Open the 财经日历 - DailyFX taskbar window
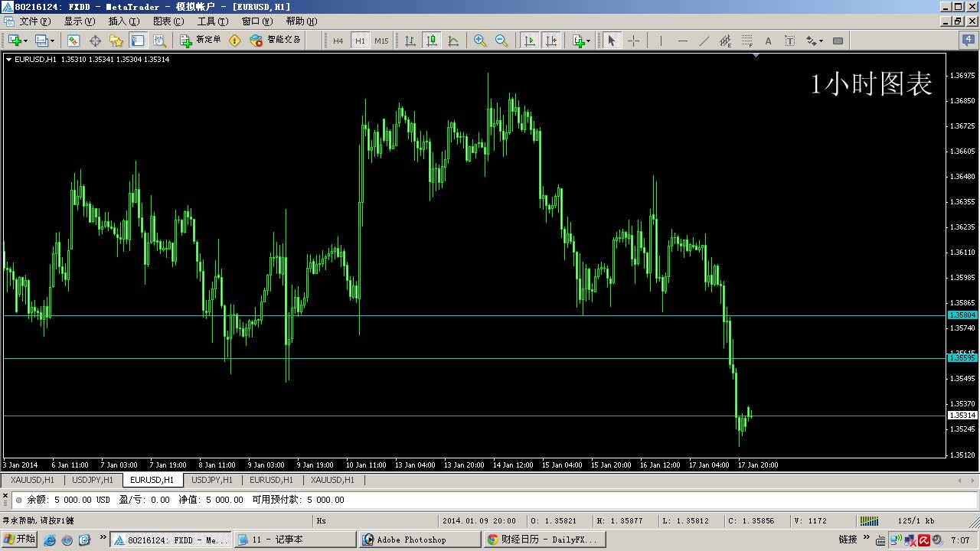Image resolution: width=980 pixels, height=551 pixels. click(544, 540)
